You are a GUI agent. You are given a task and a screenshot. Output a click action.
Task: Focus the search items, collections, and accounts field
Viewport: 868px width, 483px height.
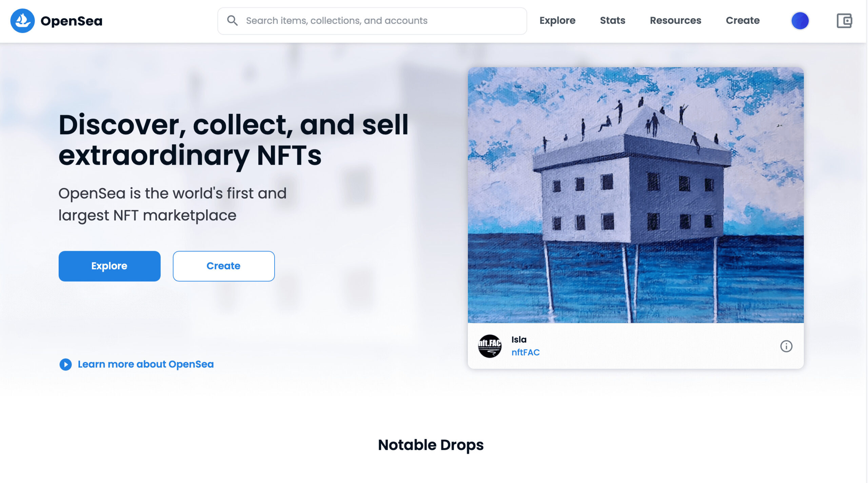pos(372,21)
